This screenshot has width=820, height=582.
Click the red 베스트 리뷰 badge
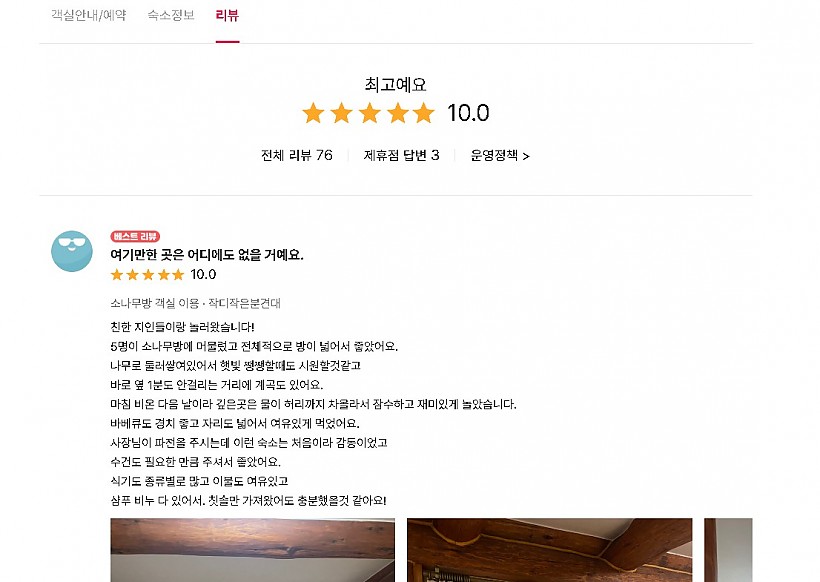(x=135, y=237)
